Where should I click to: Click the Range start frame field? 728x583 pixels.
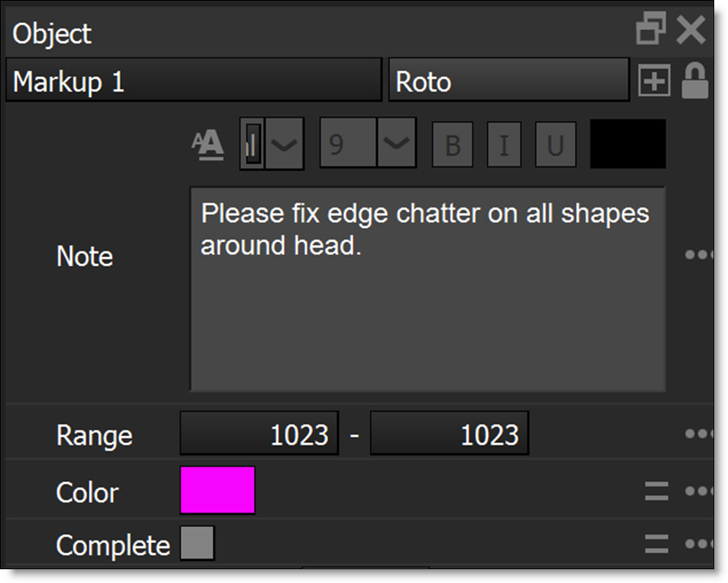(259, 435)
